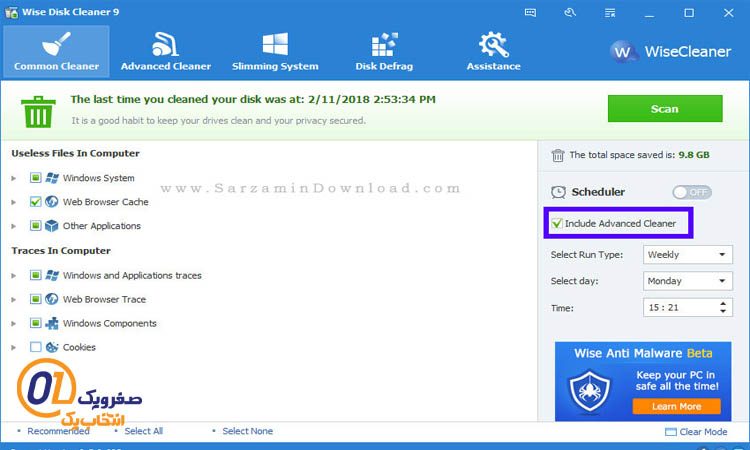Expand the Web Browser Cache item
The height and width of the screenshot is (450, 750).
click(14, 202)
